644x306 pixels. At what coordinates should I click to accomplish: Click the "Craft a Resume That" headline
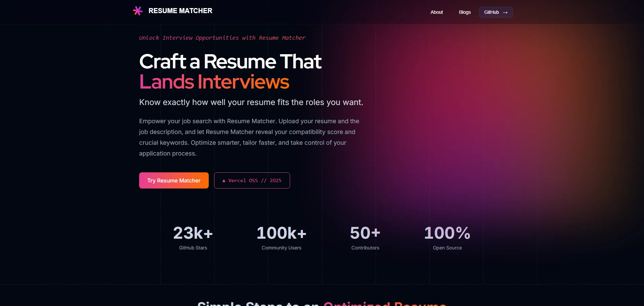[x=230, y=62]
